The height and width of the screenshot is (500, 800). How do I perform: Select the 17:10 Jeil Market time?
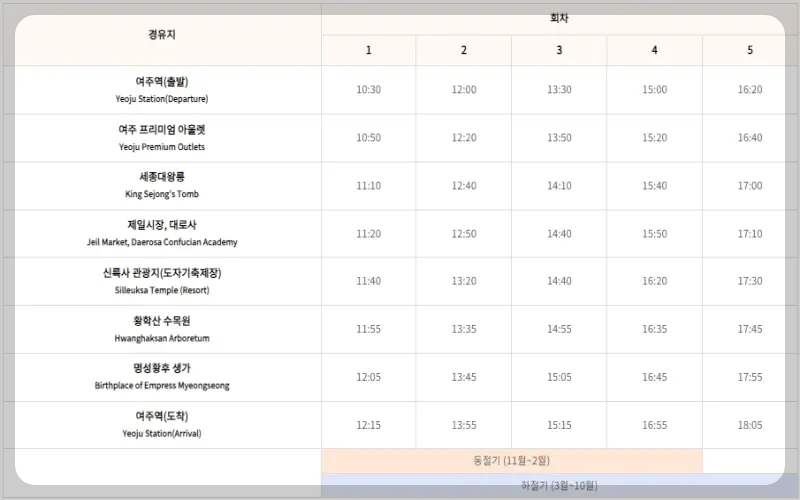coord(750,234)
